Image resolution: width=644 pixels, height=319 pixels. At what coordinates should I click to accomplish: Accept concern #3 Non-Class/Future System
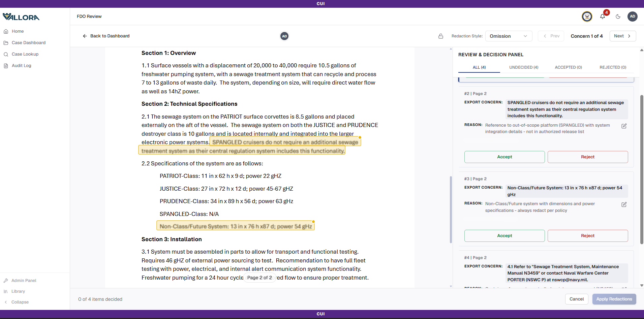pos(504,236)
